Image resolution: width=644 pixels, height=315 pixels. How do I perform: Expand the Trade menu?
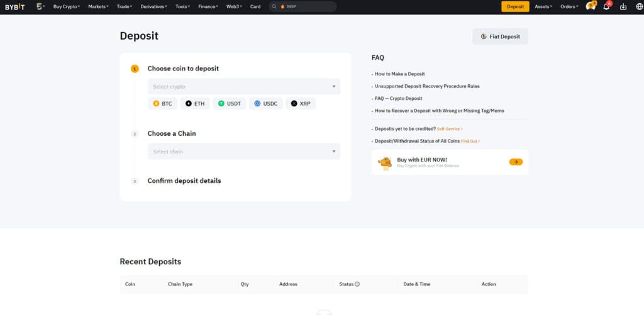pos(125,6)
